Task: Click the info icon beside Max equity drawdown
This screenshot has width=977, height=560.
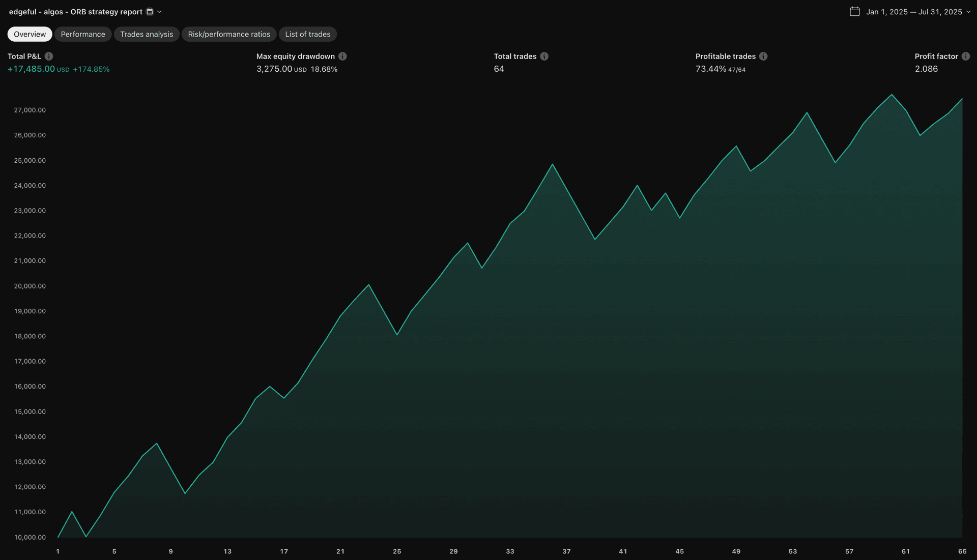Action: (343, 56)
